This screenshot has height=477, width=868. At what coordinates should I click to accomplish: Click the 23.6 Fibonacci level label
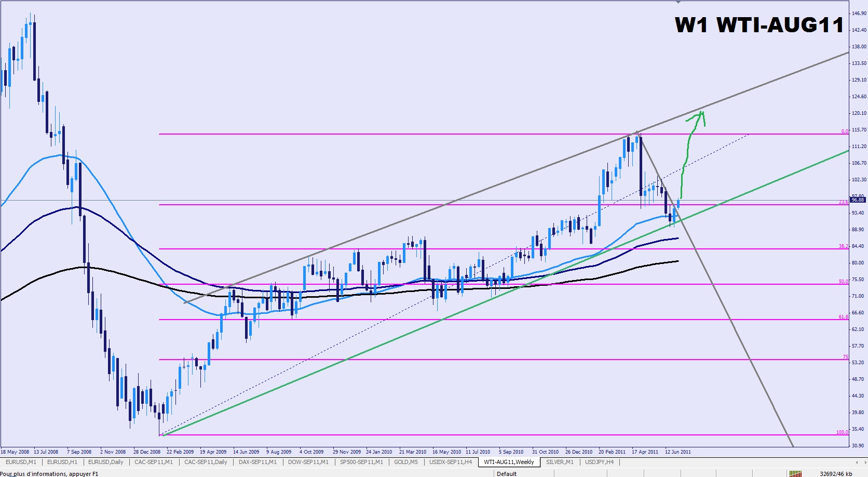coord(844,202)
